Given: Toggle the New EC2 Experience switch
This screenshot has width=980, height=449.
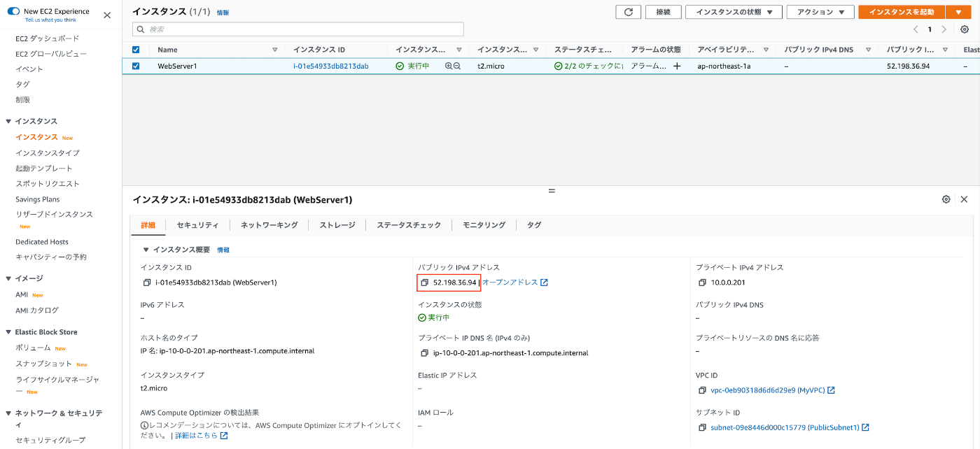Looking at the screenshot, I should point(13,11).
